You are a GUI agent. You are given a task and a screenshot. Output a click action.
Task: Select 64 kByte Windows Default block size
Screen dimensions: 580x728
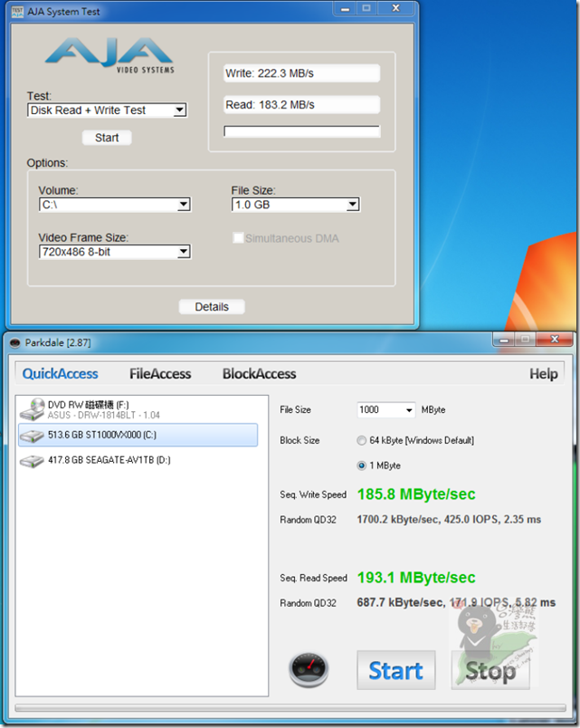(361, 441)
